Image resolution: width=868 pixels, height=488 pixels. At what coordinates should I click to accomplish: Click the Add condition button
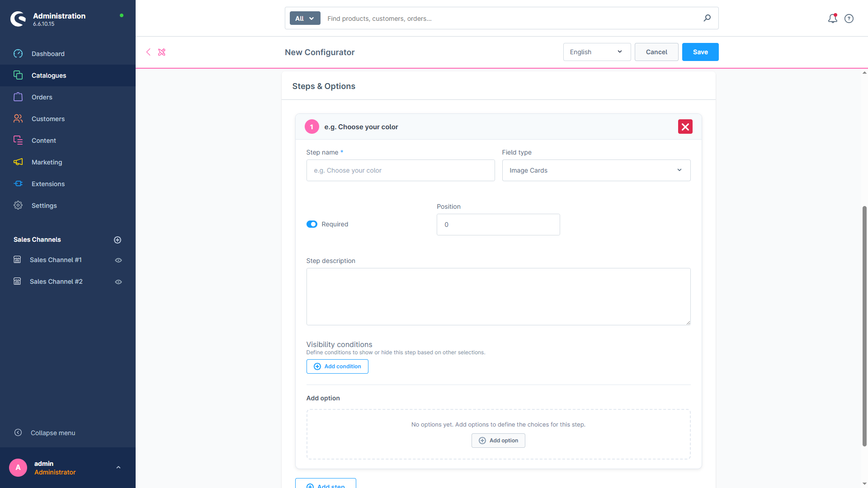tap(337, 366)
